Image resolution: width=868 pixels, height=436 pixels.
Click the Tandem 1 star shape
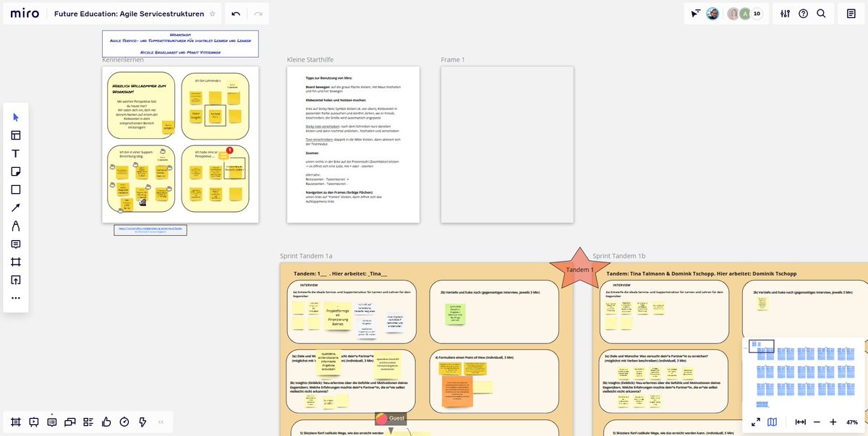coord(579,269)
